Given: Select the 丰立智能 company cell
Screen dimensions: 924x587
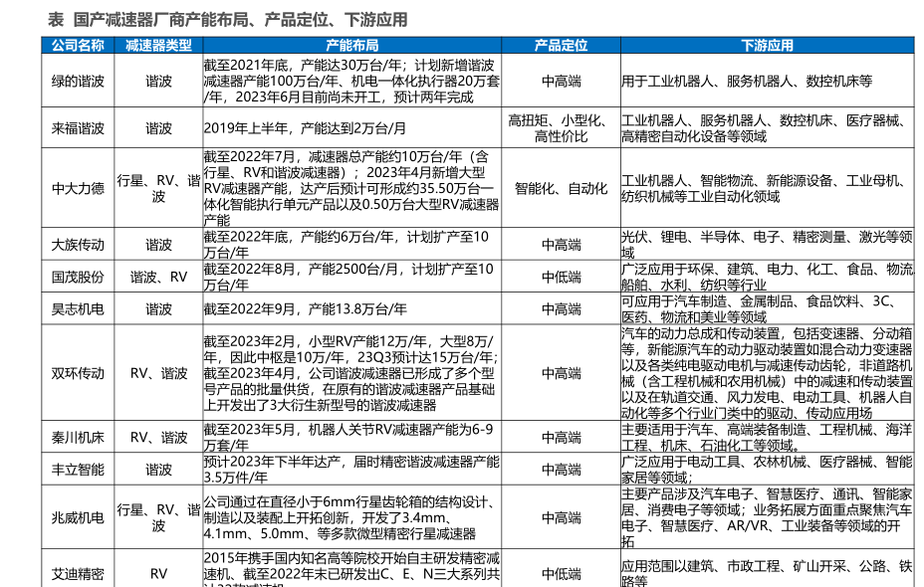Looking at the screenshot, I should (x=78, y=469).
